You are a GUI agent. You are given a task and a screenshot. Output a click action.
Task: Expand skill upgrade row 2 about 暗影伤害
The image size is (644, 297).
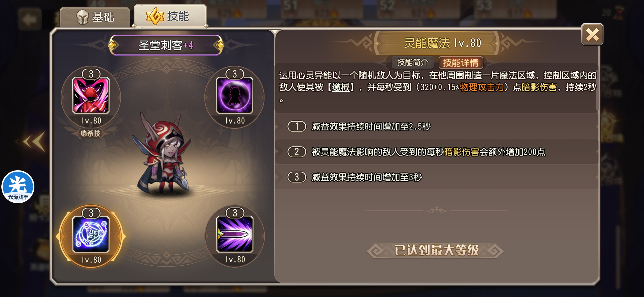[437, 152]
